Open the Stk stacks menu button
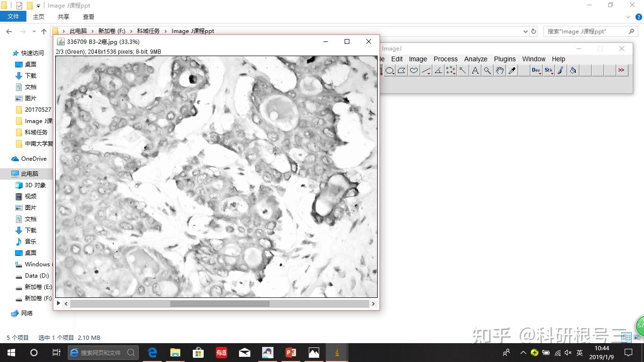The image size is (644, 362). [548, 71]
